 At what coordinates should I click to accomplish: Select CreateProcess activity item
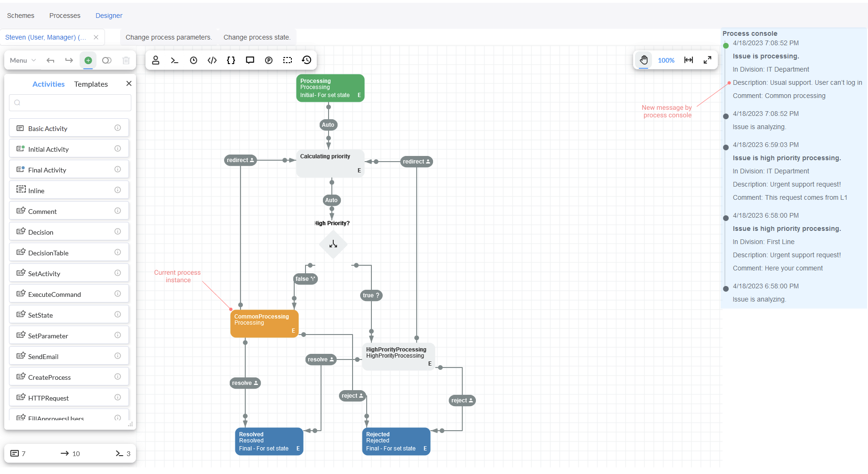tap(69, 377)
